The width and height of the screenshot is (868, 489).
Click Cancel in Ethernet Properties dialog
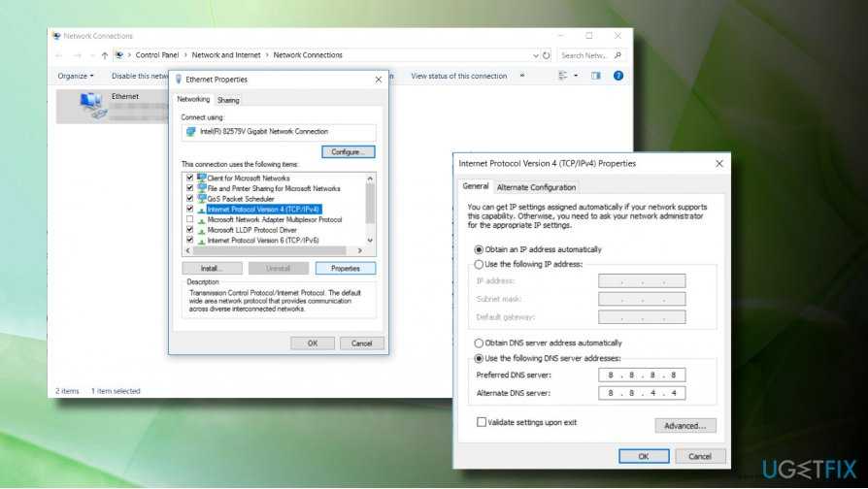pyautogui.click(x=361, y=343)
